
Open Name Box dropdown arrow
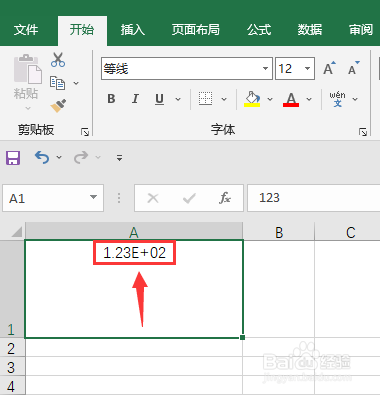94,197
